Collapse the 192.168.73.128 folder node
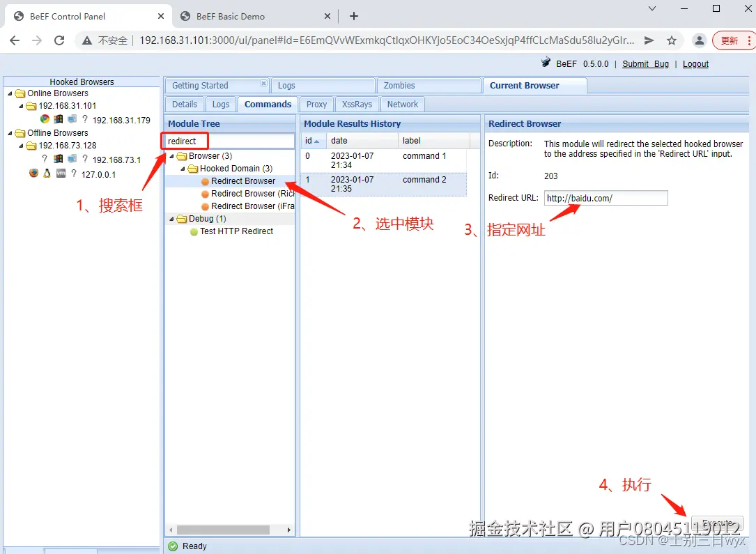756x554 pixels. [21, 146]
